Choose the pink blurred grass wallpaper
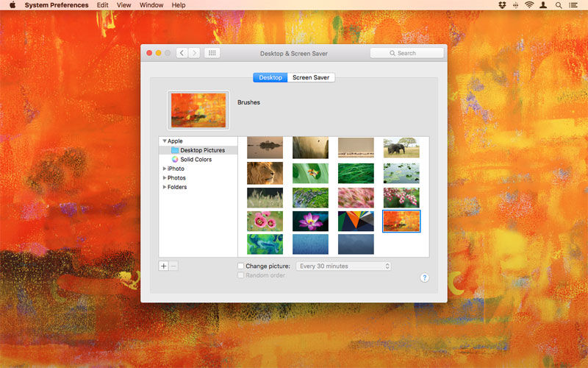 coord(356,198)
